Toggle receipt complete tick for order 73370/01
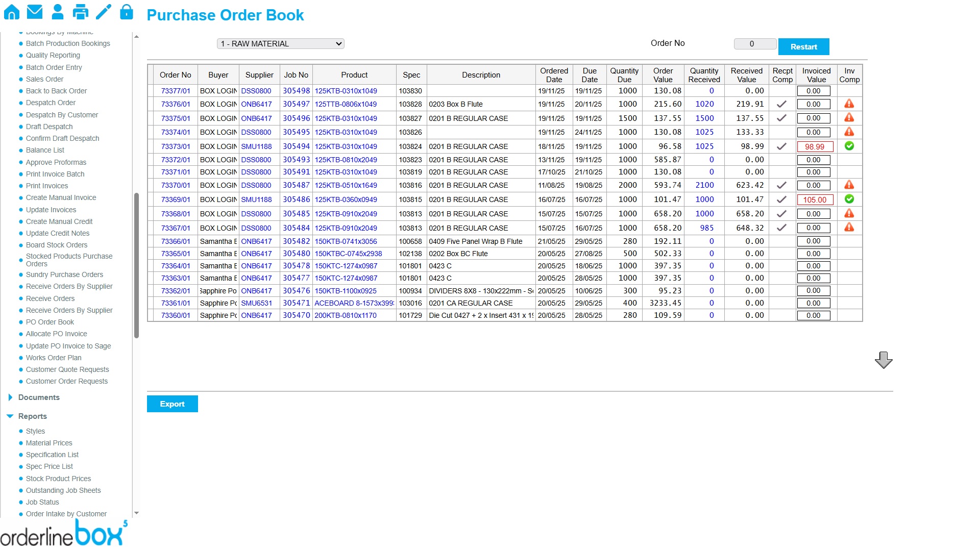Viewport: 980px width, 551px height. [x=781, y=185]
